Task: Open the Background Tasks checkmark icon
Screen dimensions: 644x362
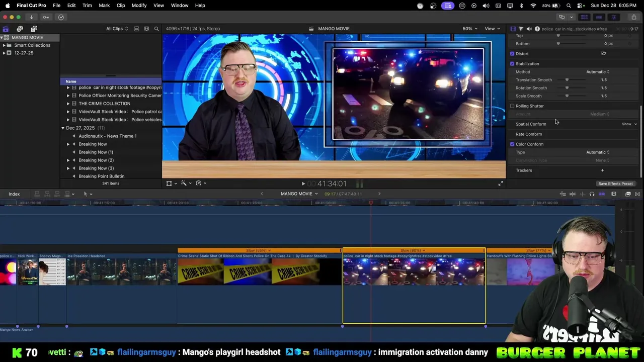Action: point(61,17)
